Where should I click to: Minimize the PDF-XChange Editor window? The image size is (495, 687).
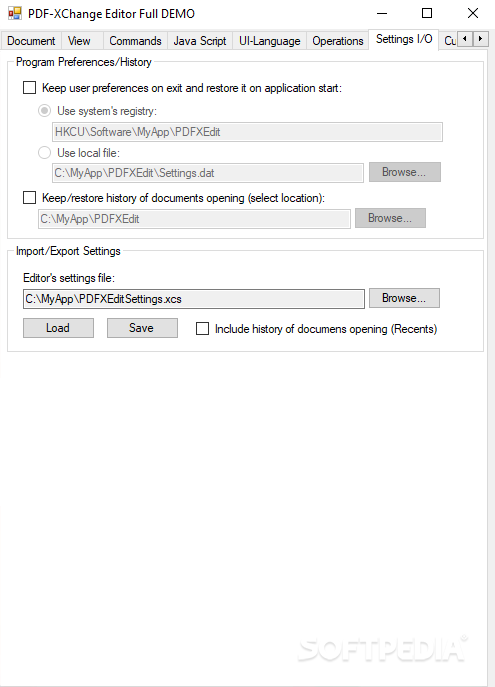pyautogui.click(x=382, y=13)
